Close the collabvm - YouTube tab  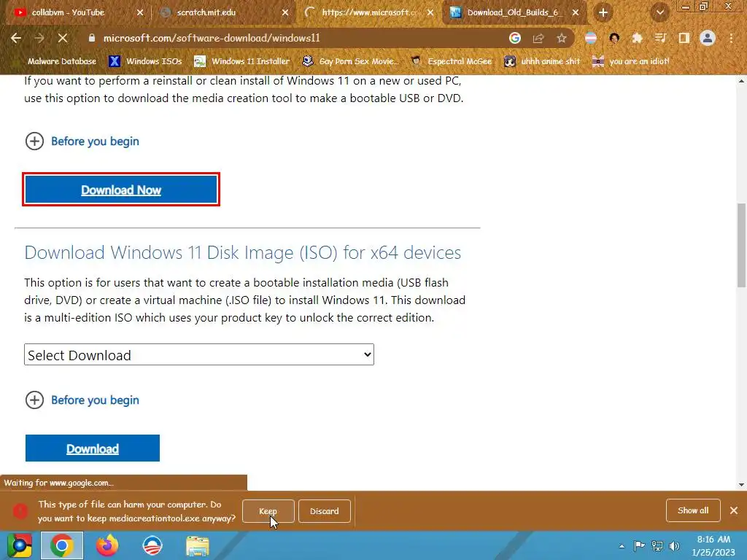(x=140, y=12)
